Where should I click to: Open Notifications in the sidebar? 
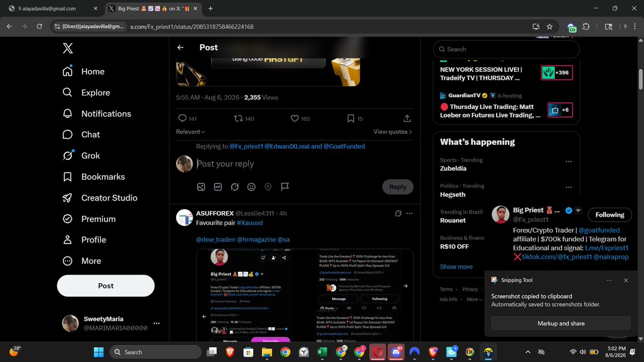(x=97, y=114)
